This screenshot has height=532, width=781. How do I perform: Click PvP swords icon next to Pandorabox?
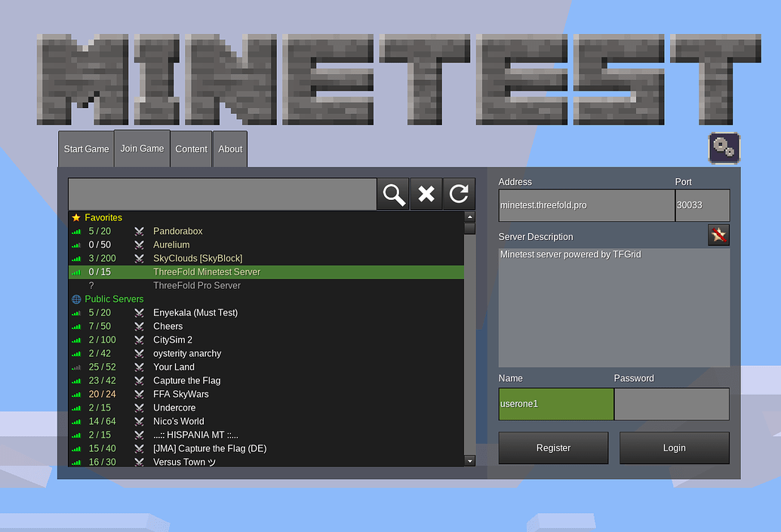[x=140, y=232]
